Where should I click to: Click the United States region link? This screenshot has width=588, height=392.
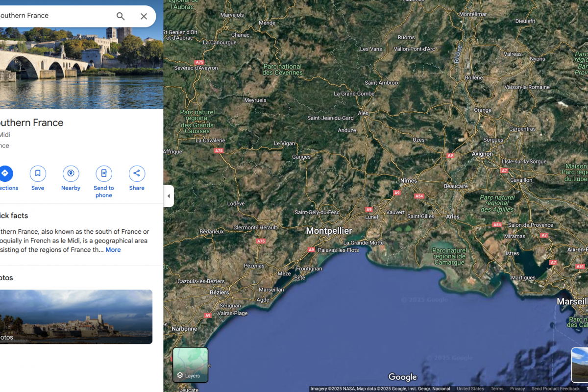(470, 389)
